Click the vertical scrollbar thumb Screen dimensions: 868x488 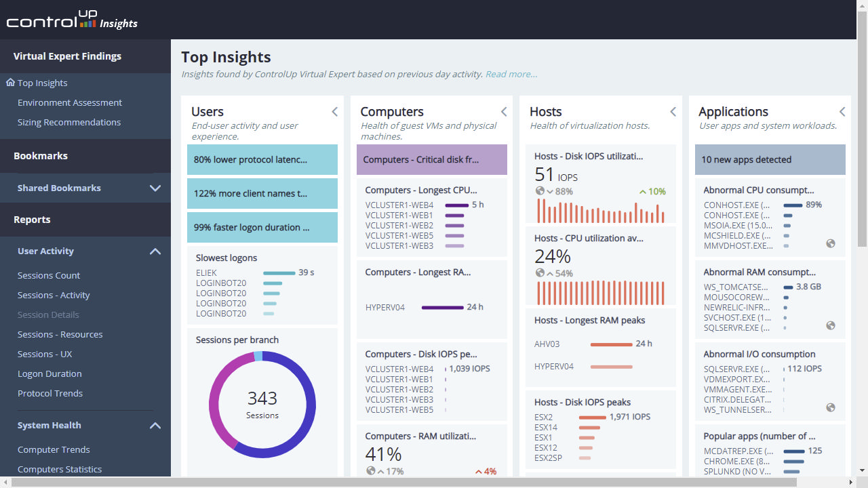coord(862,129)
